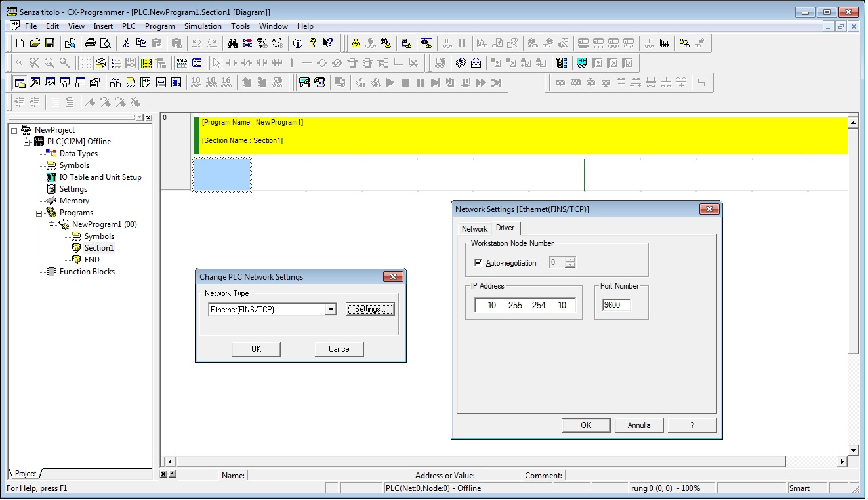Click Cancel in Change PLC Network Settings

pyautogui.click(x=340, y=349)
